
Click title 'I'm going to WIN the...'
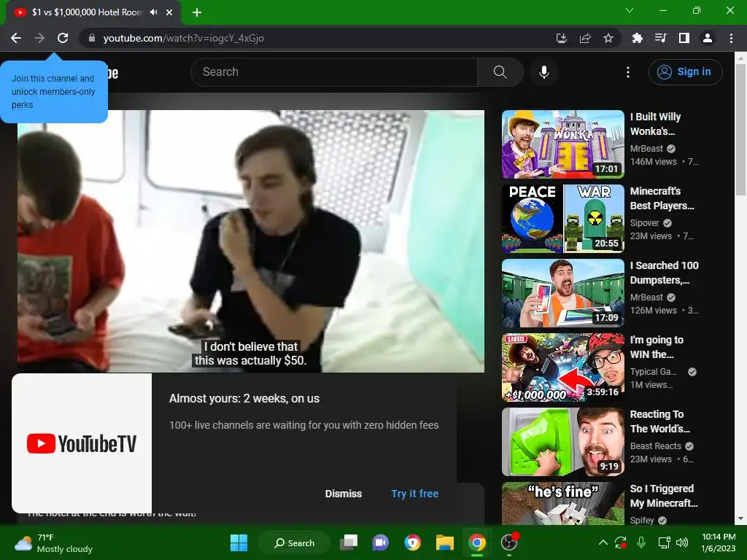pyautogui.click(x=657, y=346)
